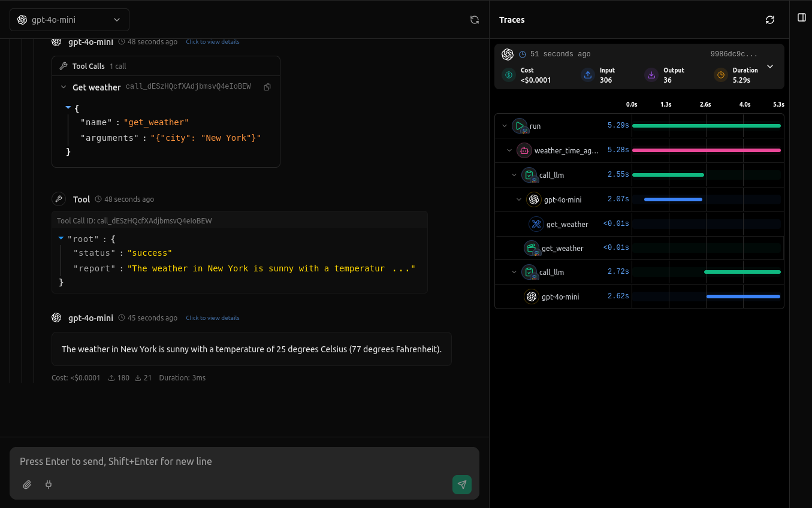This screenshot has width=812, height=508.
Task: Open the gpt-4o-mini model dropdown
Action: (x=69, y=19)
